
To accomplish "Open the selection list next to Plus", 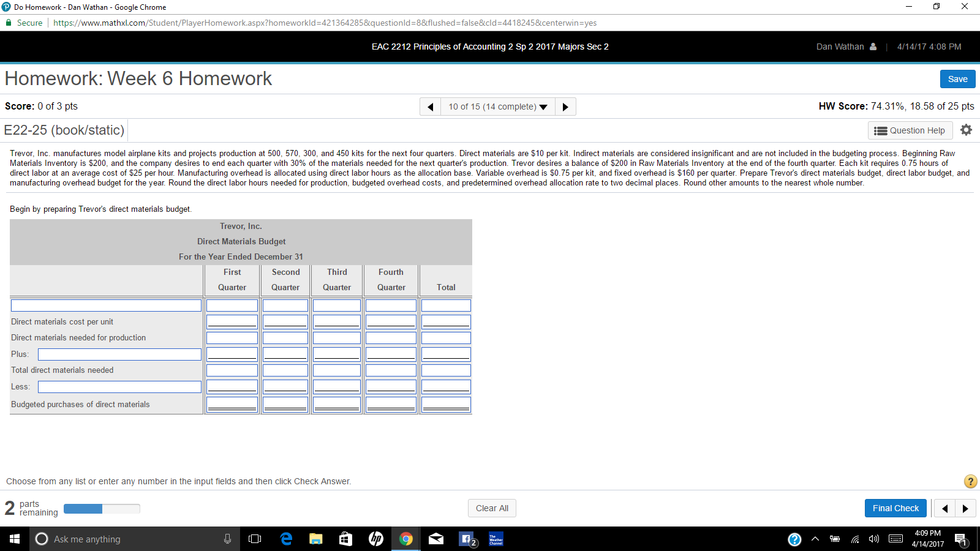I will (119, 354).
